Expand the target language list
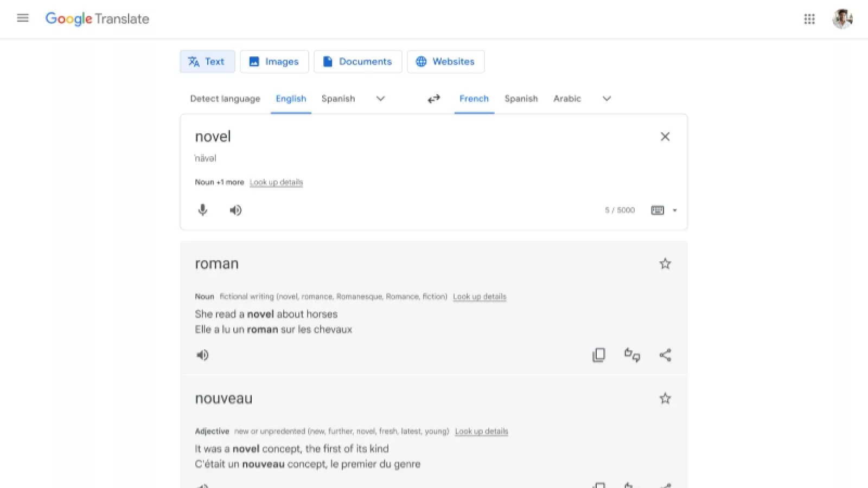868x488 pixels. [607, 99]
